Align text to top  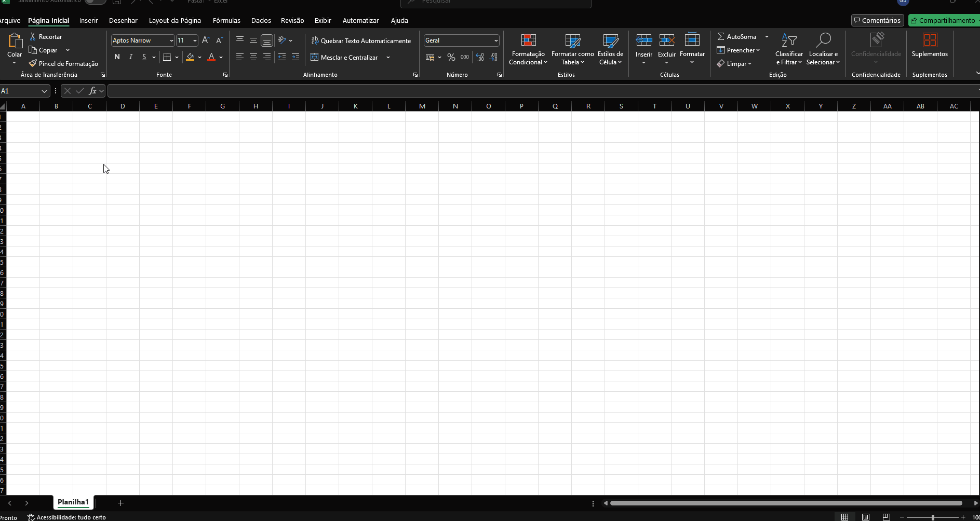(239, 40)
